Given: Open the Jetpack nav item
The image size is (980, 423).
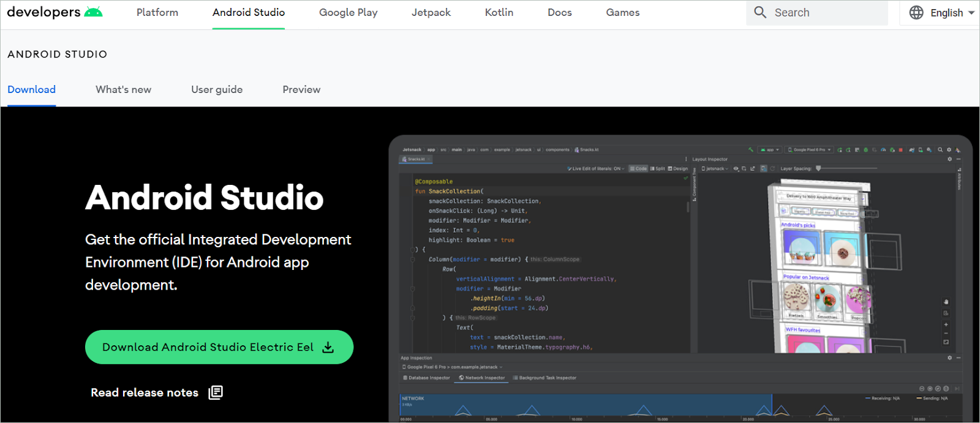Looking at the screenshot, I should [431, 12].
